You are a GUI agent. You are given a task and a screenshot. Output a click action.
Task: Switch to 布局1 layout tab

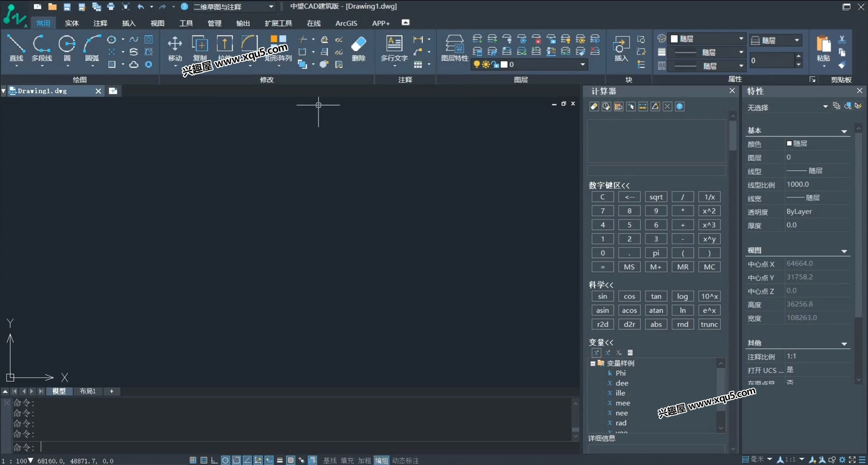pos(88,391)
